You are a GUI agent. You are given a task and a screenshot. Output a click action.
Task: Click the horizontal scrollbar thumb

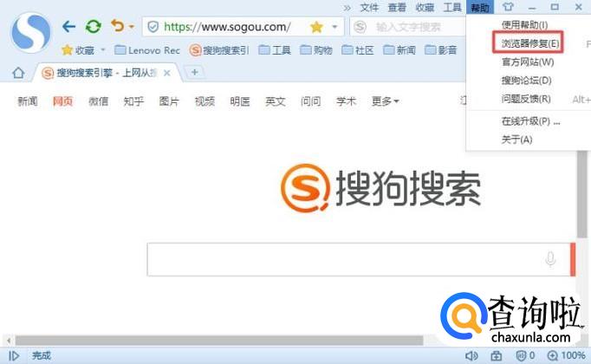pos(219,341)
